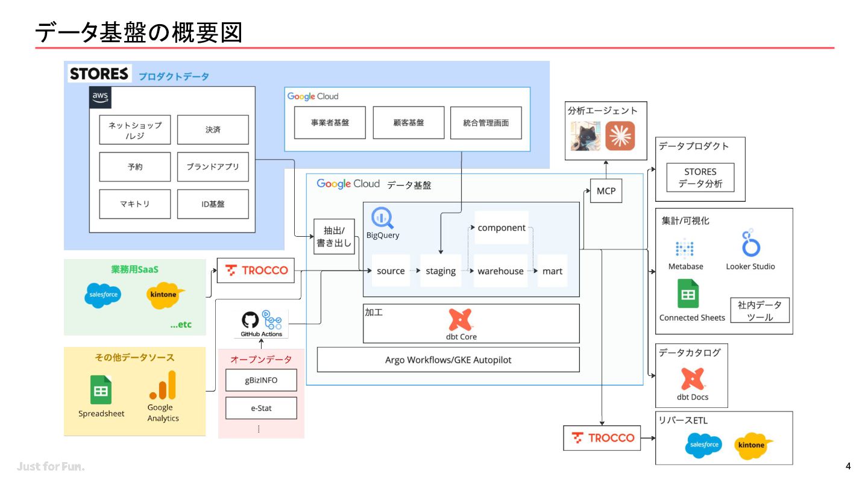
Task: Click the Looker Studio icon
Action: [x=750, y=243]
